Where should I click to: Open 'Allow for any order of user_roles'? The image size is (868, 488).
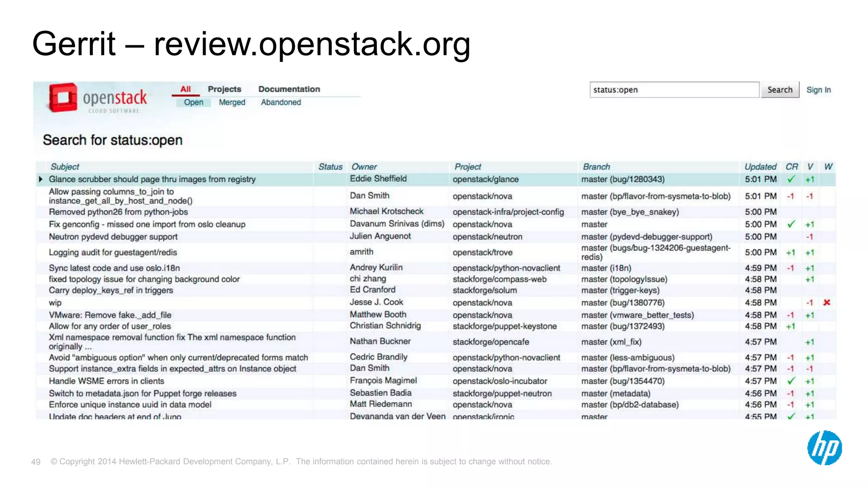(x=110, y=326)
